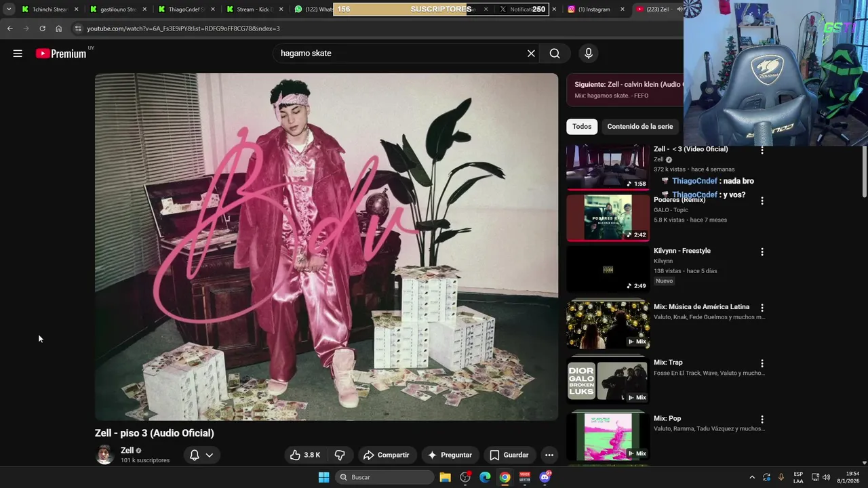Open Voicemeeter from taskbar
The height and width of the screenshot is (488, 868).
click(x=525, y=477)
